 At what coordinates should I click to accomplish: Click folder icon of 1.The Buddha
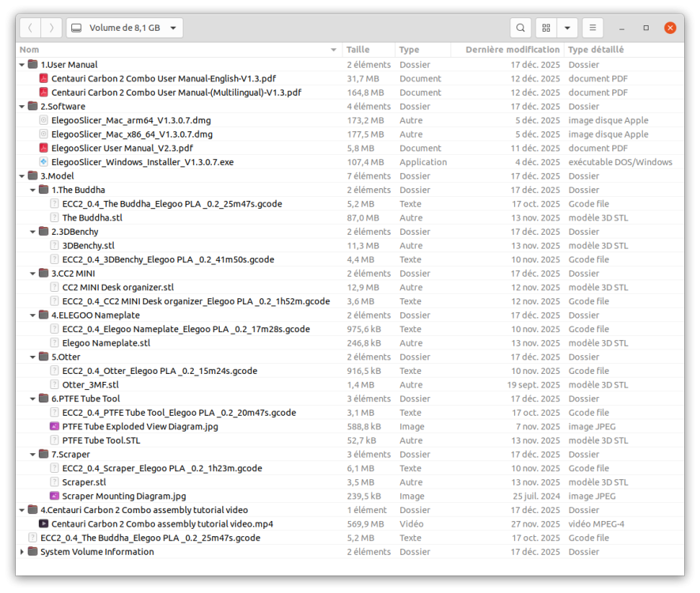click(44, 190)
